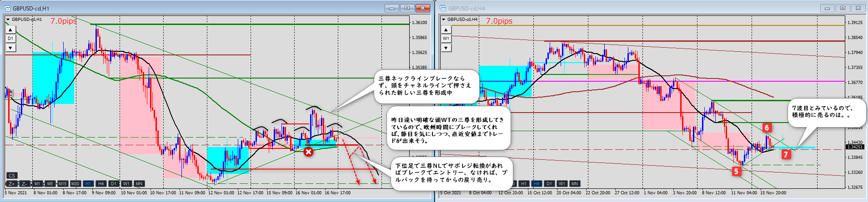Screen dimensions: 868x202
Task: Switch the H1 chart to the M15 timeframe
Action: pyautogui.click(x=63, y=184)
